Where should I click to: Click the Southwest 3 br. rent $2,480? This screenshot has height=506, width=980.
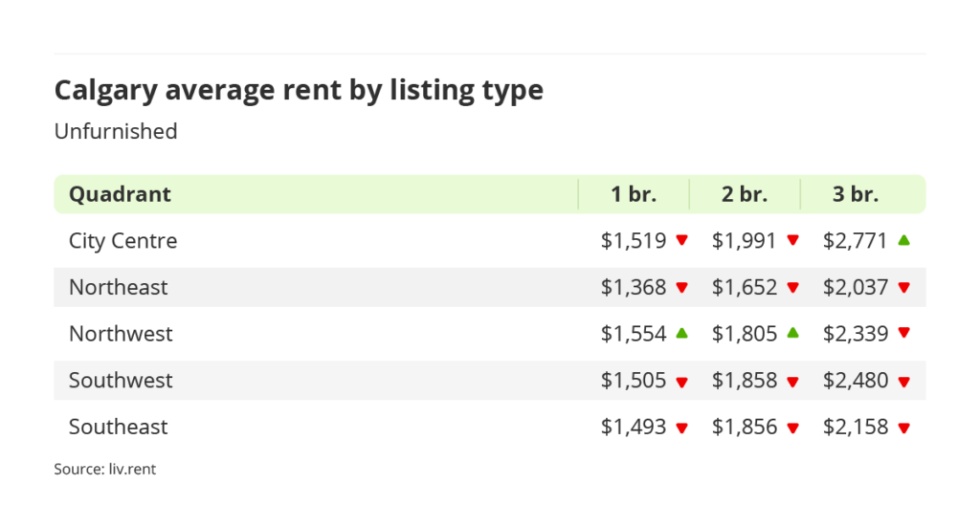856,381
